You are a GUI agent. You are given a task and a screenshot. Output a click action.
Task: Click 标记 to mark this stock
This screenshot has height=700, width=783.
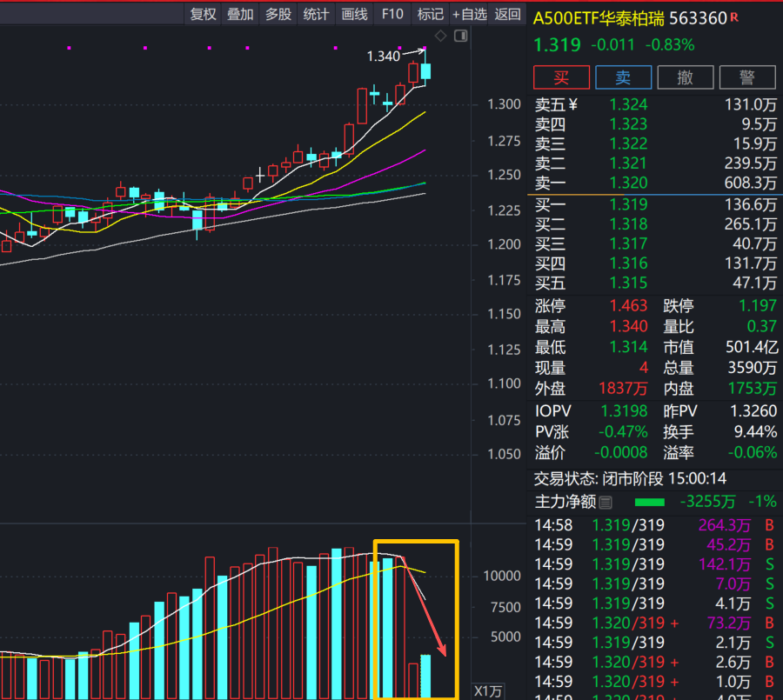pyautogui.click(x=430, y=14)
